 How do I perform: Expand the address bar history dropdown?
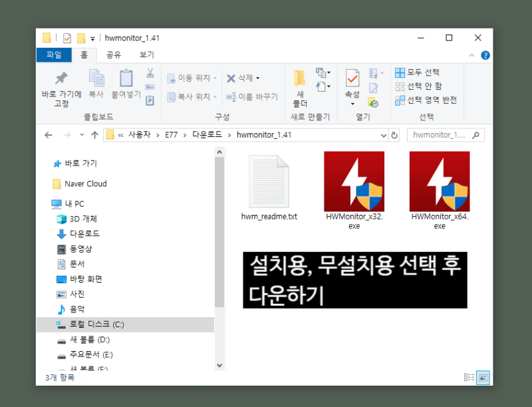[x=384, y=136]
